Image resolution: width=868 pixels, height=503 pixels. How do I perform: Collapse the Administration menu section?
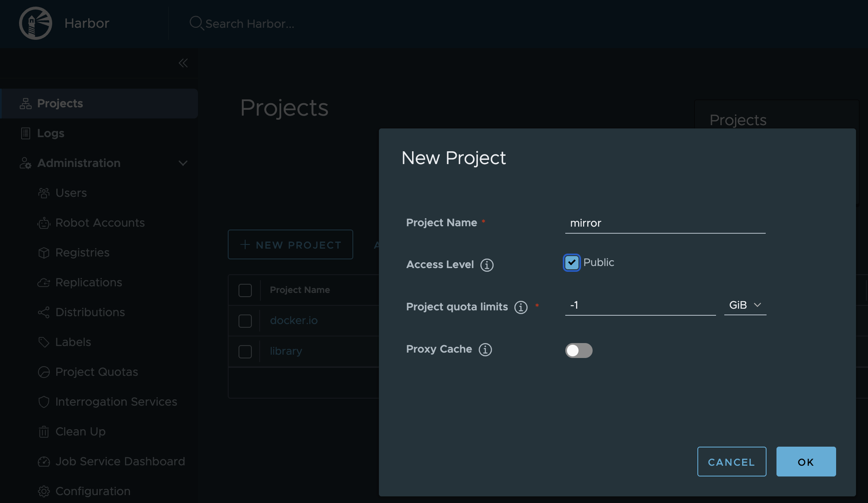pyautogui.click(x=183, y=163)
